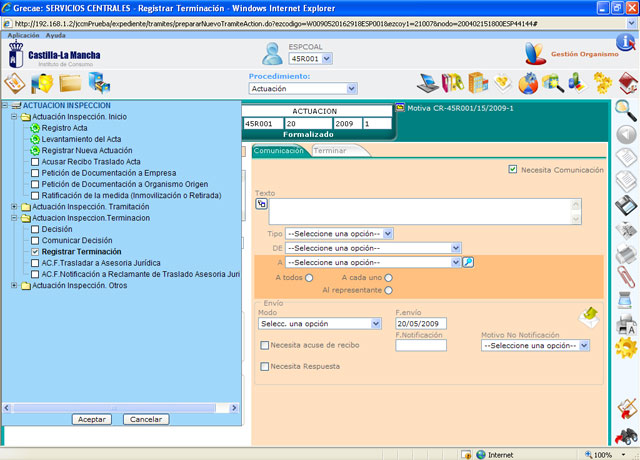Viewport: 640px width, 460px height.
Task: Select the A todos radio button
Action: (x=309, y=278)
